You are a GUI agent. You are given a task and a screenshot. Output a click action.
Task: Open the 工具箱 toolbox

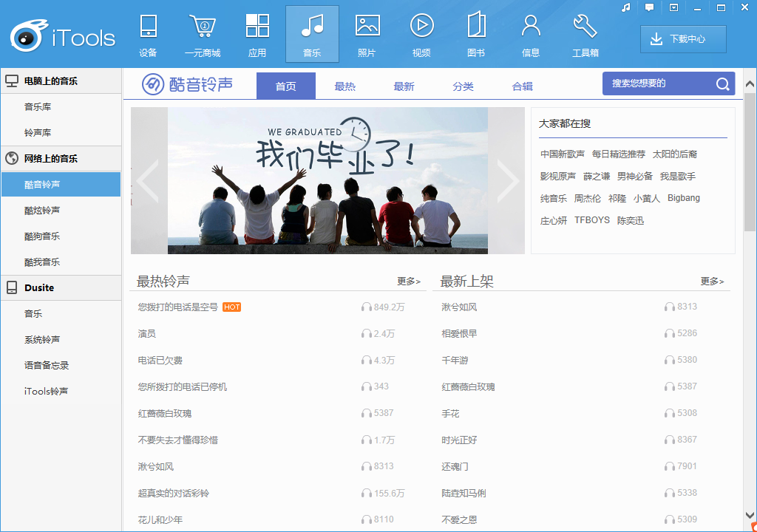tap(585, 35)
